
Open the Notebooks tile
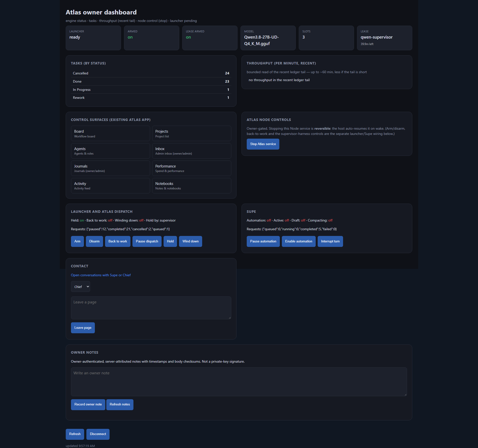coord(192,186)
